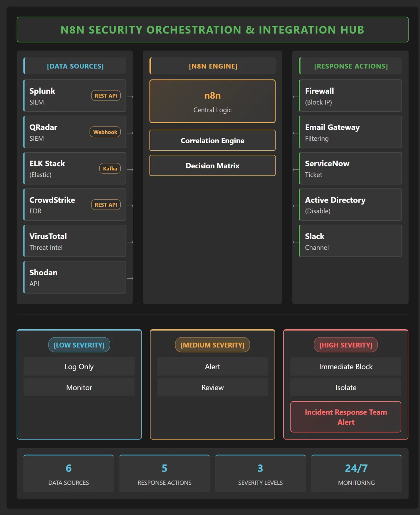420x515 pixels.
Task: Click the 6 Data Sources stat tile
Action: click(68, 473)
